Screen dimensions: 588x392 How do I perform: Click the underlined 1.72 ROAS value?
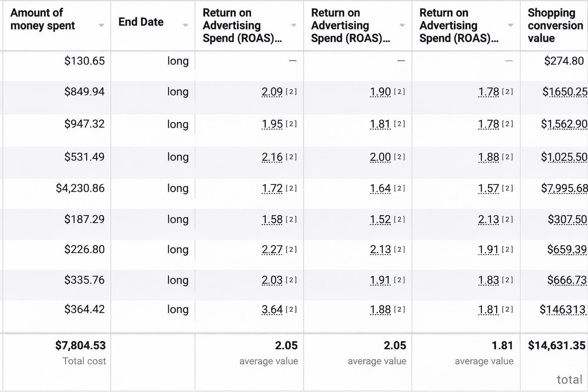[x=272, y=188]
